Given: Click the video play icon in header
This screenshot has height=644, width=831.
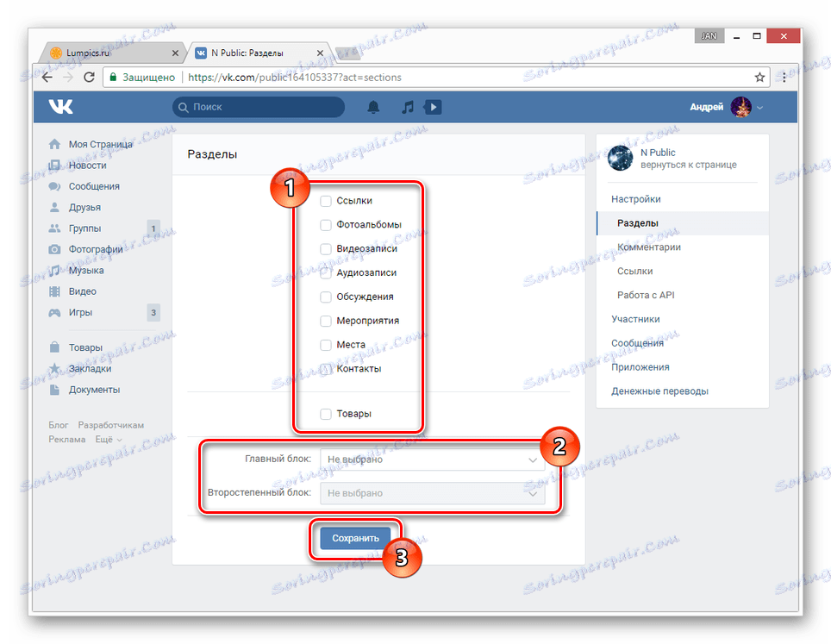Looking at the screenshot, I should [433, 107].
